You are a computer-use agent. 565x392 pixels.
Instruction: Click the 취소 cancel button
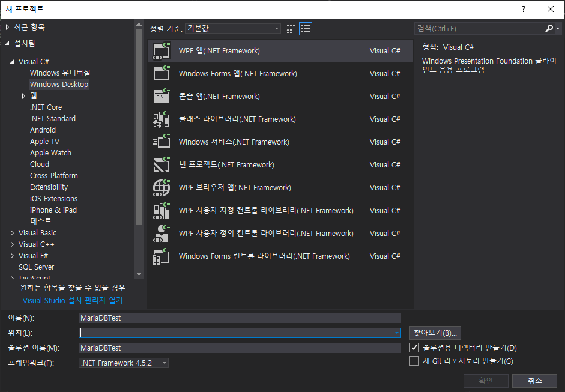point(535,381)
